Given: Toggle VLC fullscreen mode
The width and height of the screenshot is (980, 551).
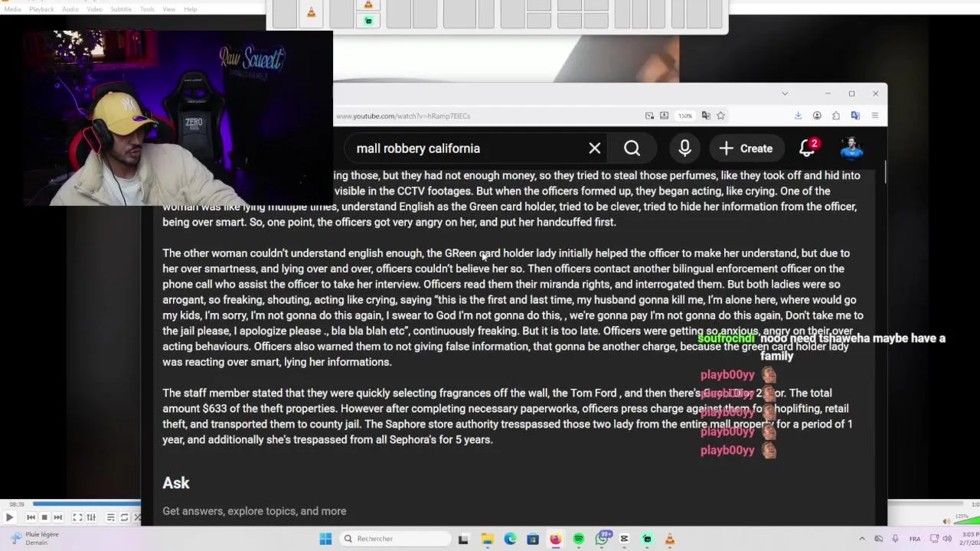Looking at the screenshot, I should [x=77, y=517].
